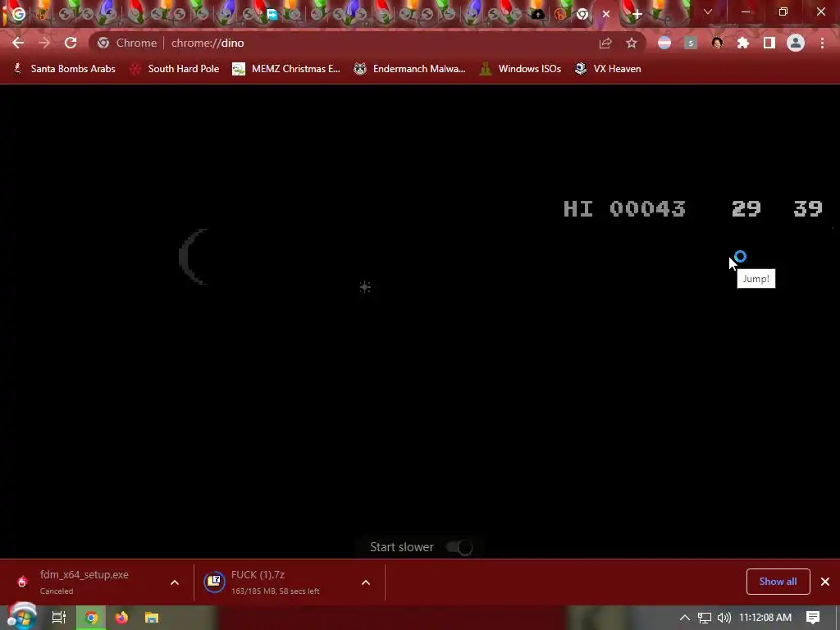Click the HI 00043 high score text

tap(624, 208)
